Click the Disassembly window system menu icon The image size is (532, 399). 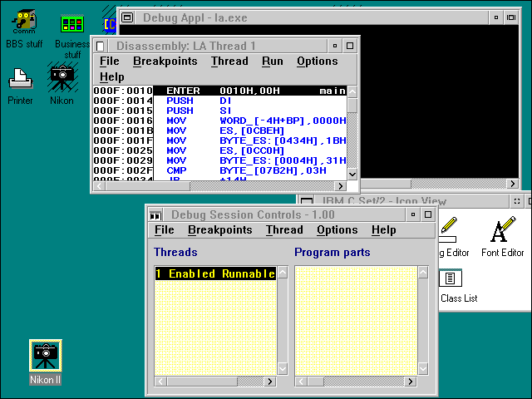[x=101, y=46]
